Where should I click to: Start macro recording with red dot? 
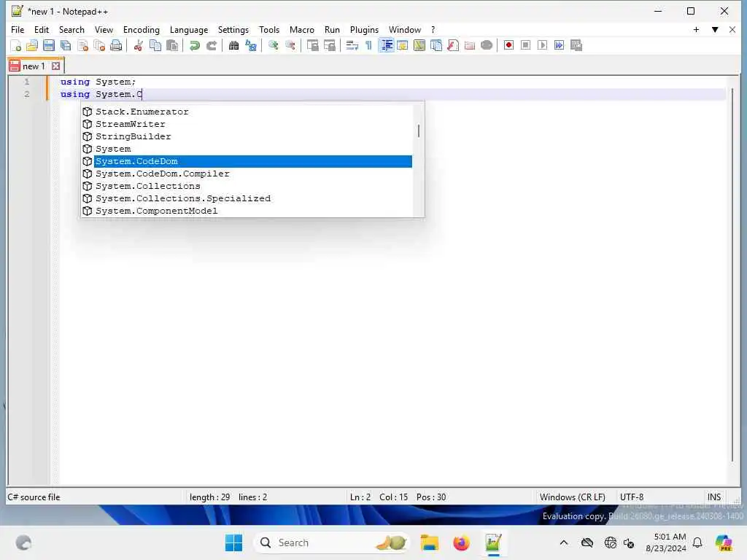[508, 45]
